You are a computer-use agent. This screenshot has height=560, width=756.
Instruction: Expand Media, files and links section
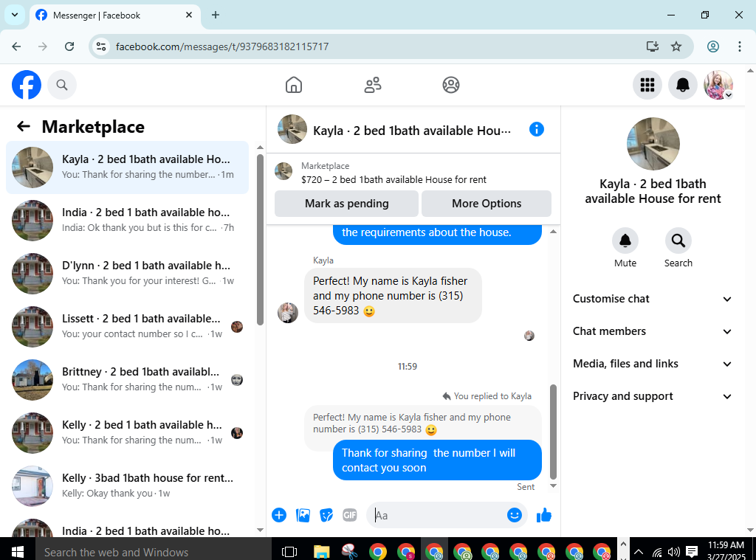653,364
